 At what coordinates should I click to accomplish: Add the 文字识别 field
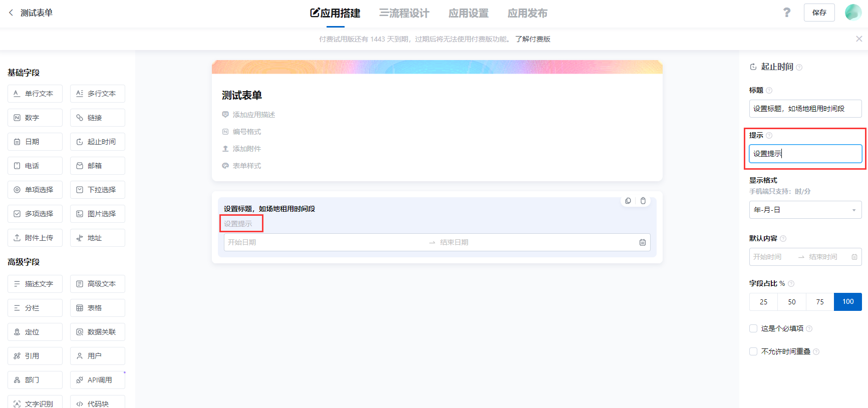click(x=35, y=402)
